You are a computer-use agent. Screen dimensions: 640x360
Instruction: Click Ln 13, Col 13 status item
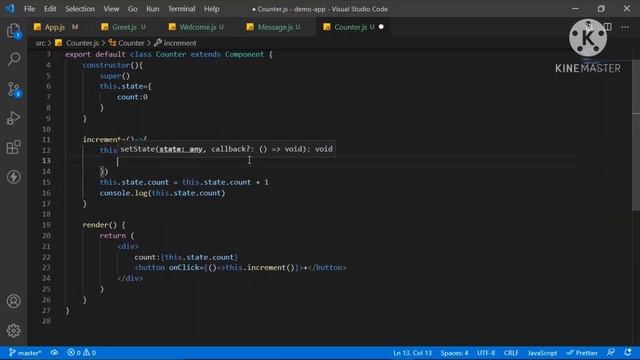point(412,353)
